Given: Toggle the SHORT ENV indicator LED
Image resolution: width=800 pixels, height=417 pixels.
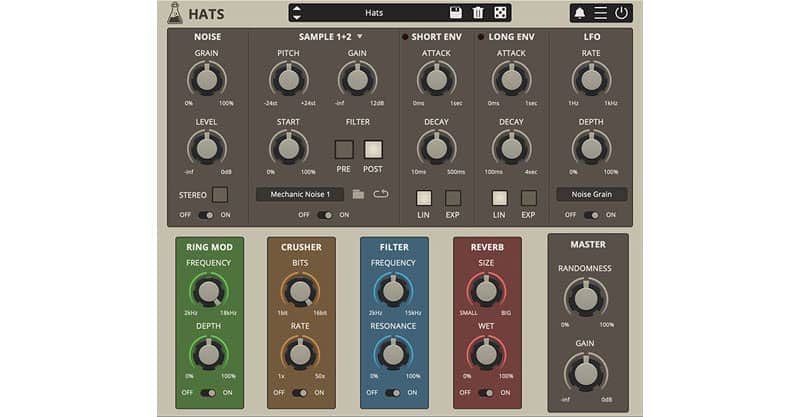Looking at the screenshot, I should pos(405,37).
